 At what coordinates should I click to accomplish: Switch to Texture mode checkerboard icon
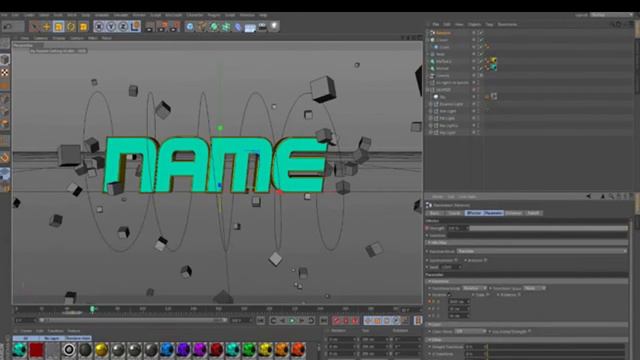pyautogui.click(x=5, y=73)
